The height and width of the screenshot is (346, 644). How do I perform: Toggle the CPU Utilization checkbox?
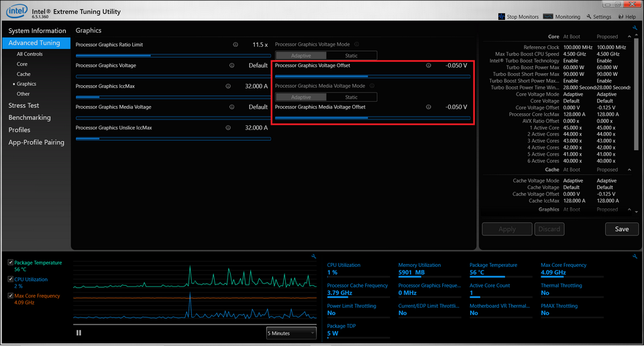10,279
